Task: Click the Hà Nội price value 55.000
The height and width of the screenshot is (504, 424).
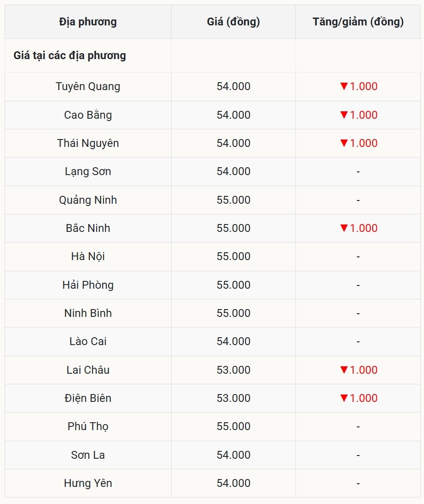Action: point(234,256)
